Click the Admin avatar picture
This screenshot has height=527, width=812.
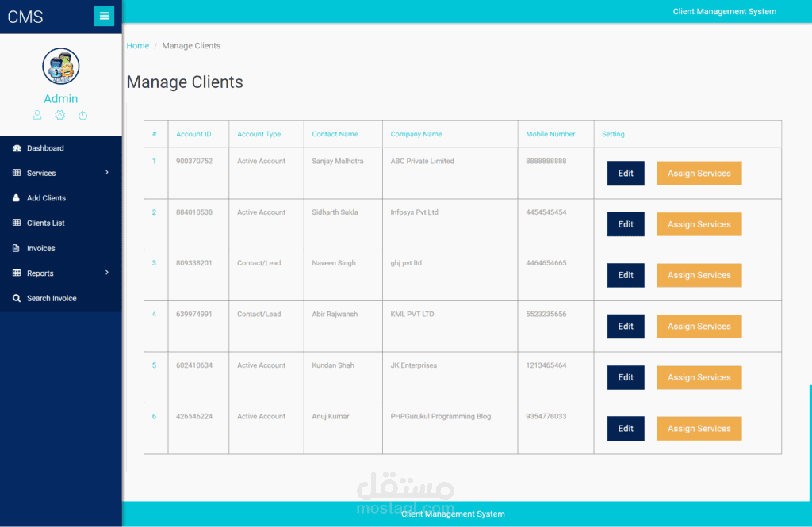[61, 67]
